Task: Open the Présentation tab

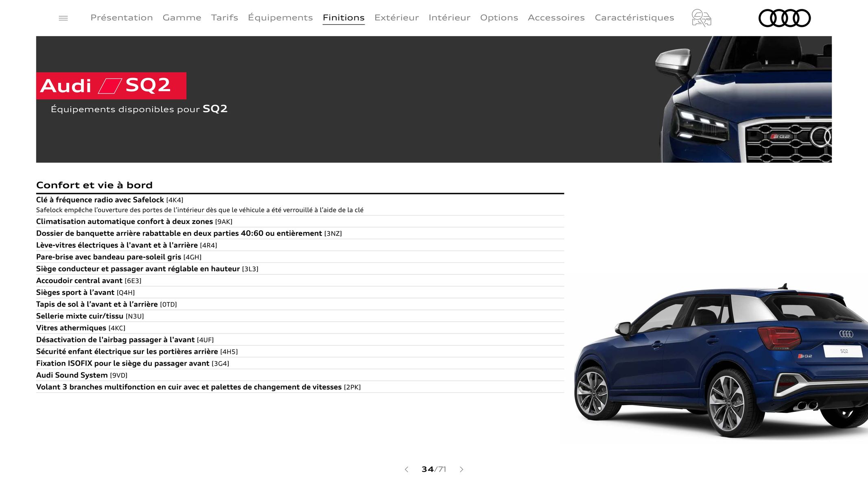Action: 122,17
